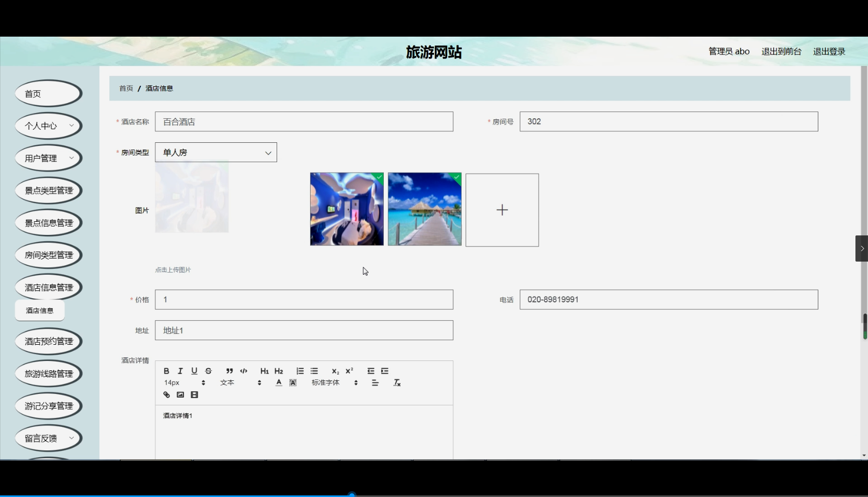Click the 地址 field containing 地址1
This screenshot has height=497, width=868.
pos(304,331)
